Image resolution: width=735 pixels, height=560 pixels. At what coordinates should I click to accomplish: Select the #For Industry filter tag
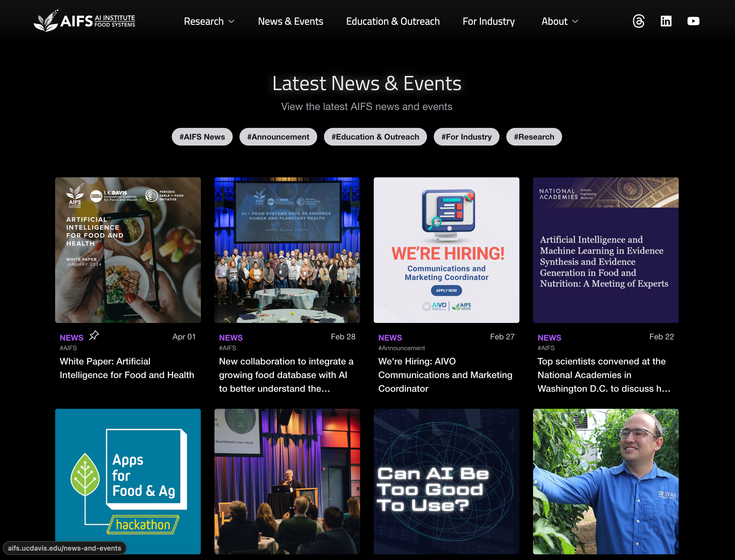click(x=466, y=137)
